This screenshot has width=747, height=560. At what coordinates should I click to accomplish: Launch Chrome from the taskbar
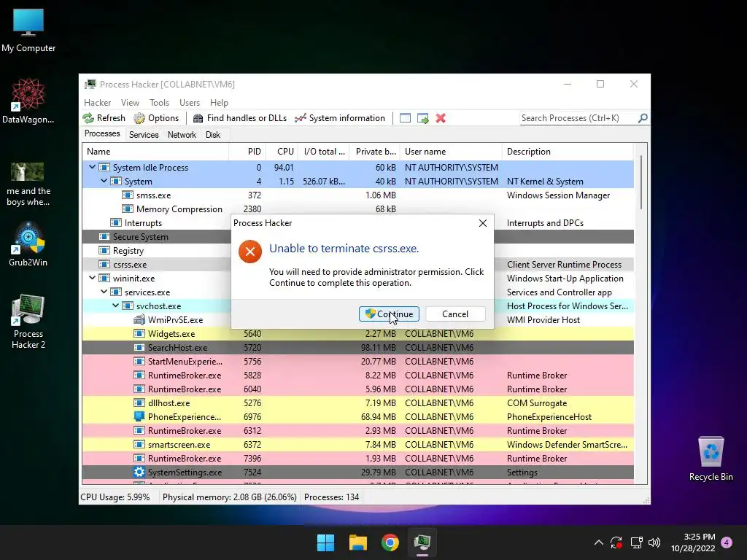point(390,542)
